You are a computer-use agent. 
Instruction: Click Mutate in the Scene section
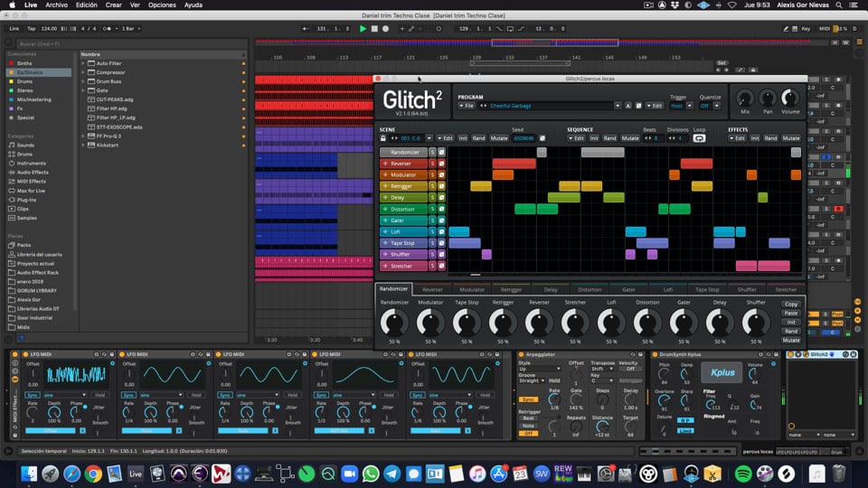(499, 138)
